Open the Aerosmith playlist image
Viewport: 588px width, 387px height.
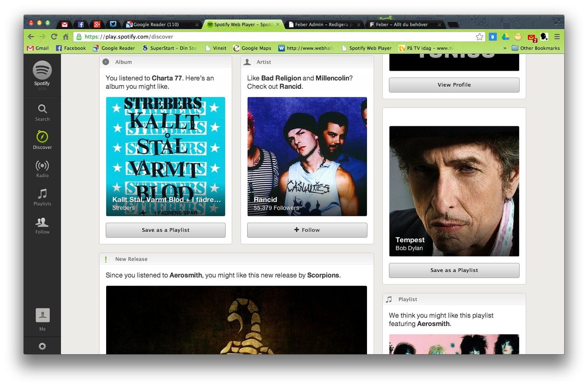[x=454, y=344]
